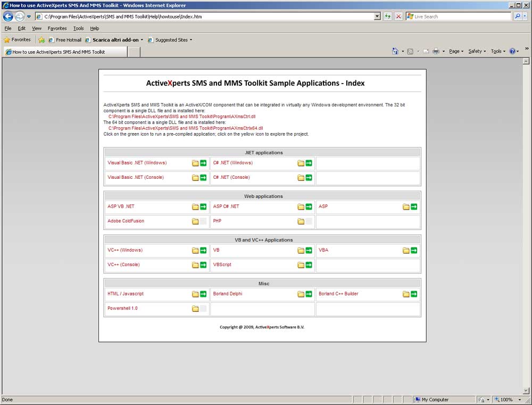The image size is (532, 405).
Task: Click the Free Hotmail favorites link
Action: (x=65, y=40)
